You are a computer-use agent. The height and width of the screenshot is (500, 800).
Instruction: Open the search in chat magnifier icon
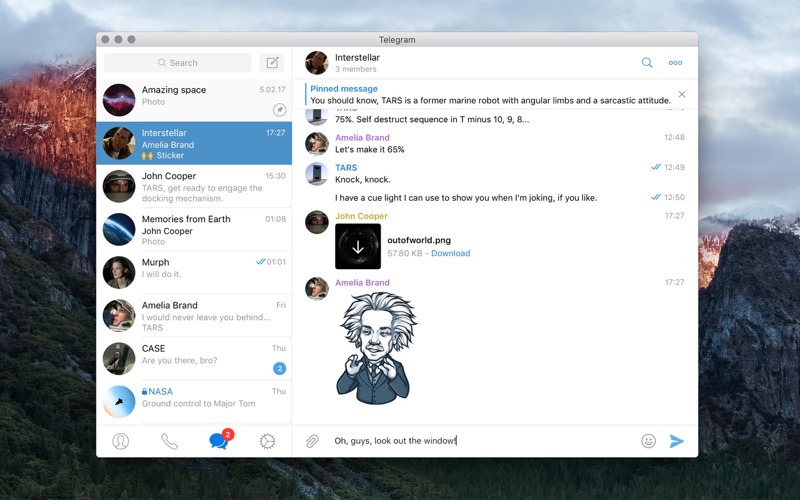[x=647, y=63]
